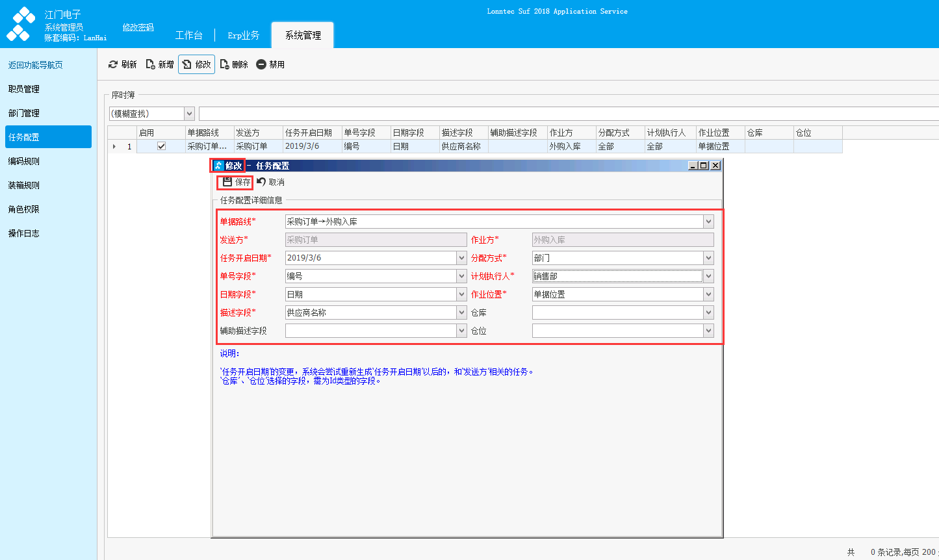Open the 描述字段 dropdown
Image resolution: width=939 pixels, height=560 pixels.
point(461,312)
